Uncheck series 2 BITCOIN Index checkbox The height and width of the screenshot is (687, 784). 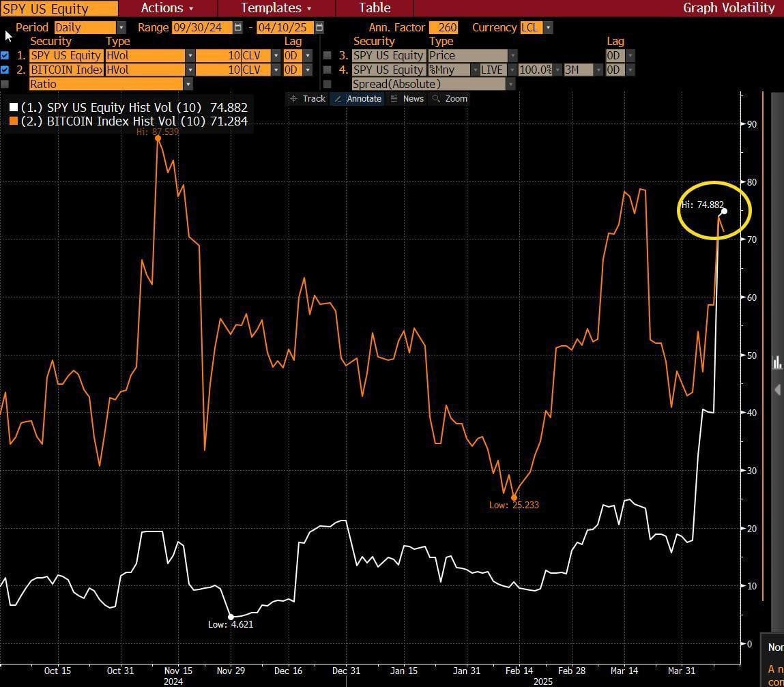coord(5,70)
